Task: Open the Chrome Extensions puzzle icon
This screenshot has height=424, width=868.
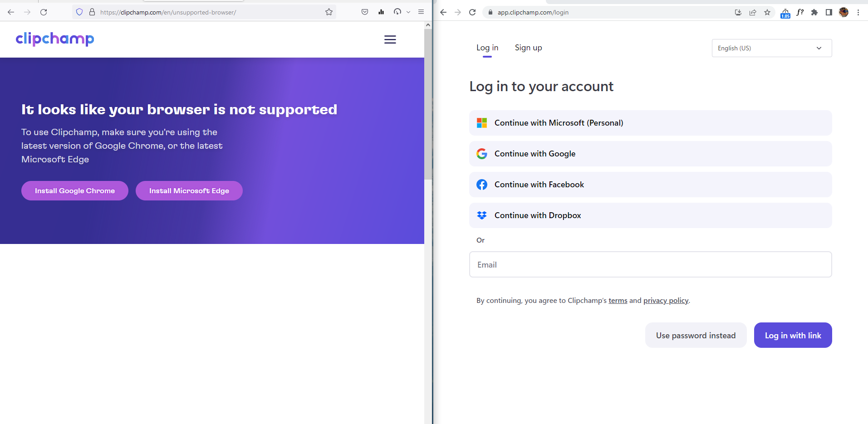Action: (814, 12)
